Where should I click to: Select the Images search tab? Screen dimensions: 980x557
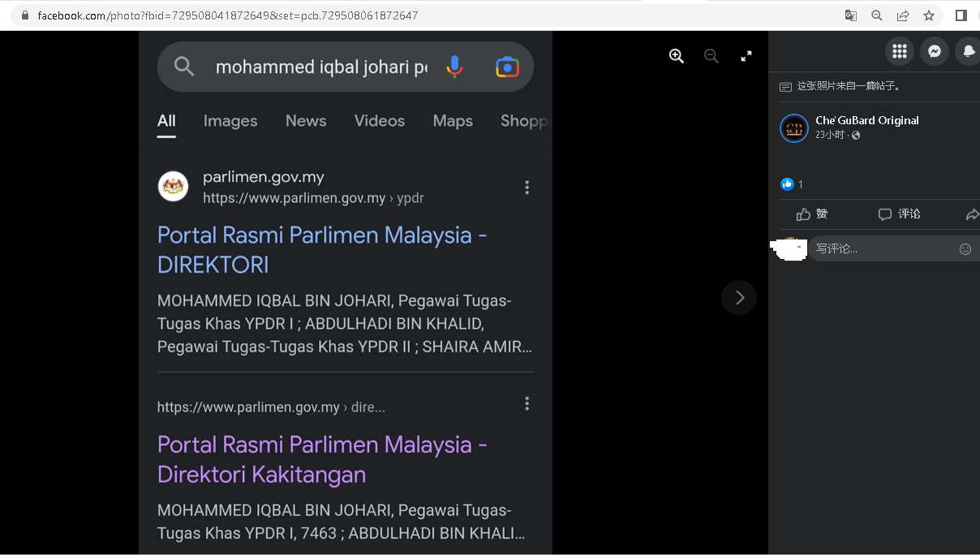pyautogui.click(x=230, y=121)
